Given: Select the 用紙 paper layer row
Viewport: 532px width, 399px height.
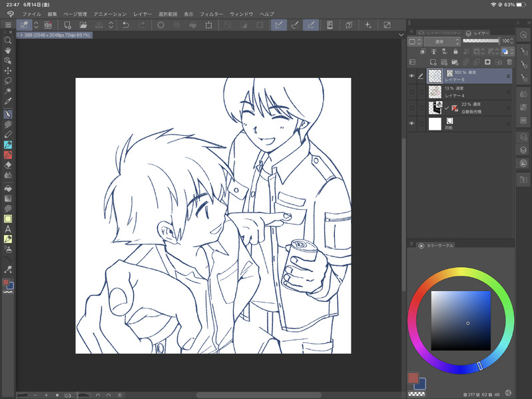Looking at the screenshot, I should click(469, 124).
